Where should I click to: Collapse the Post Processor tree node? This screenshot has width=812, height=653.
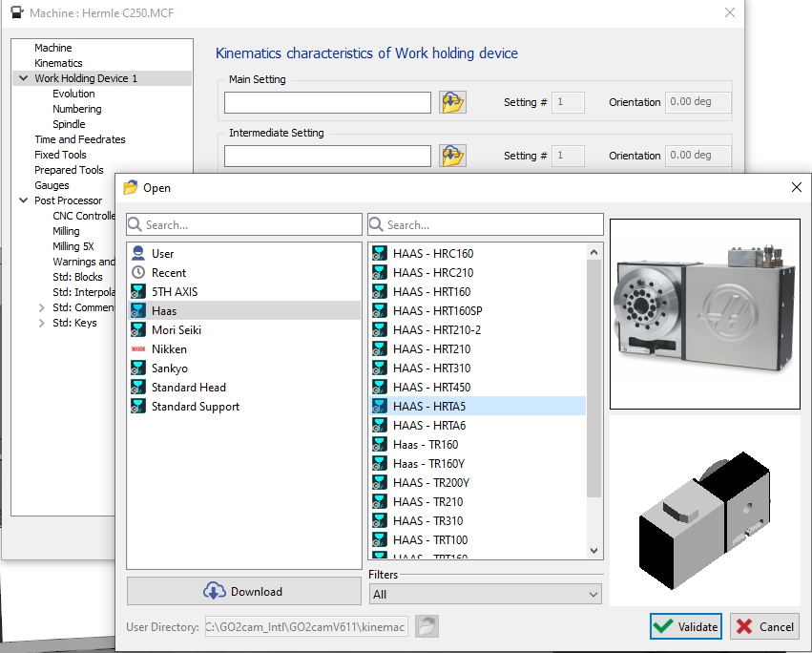23,200
